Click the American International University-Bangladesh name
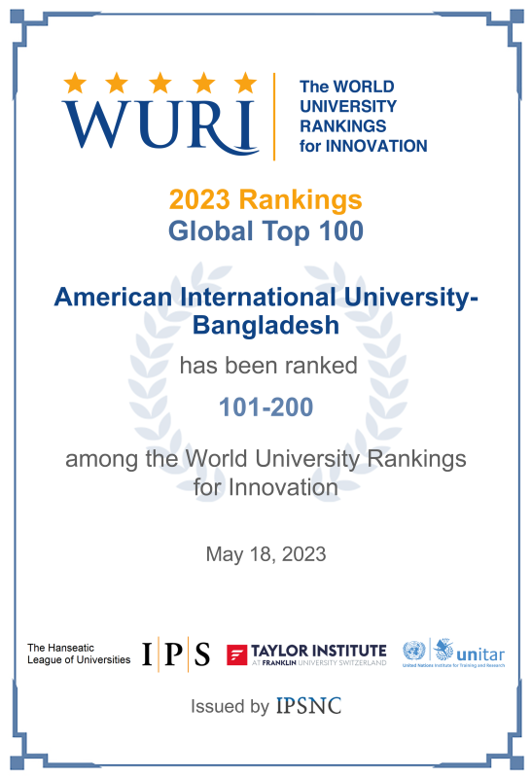The width and height of the screenshot is (532, 778). click(x=266, y=311)
